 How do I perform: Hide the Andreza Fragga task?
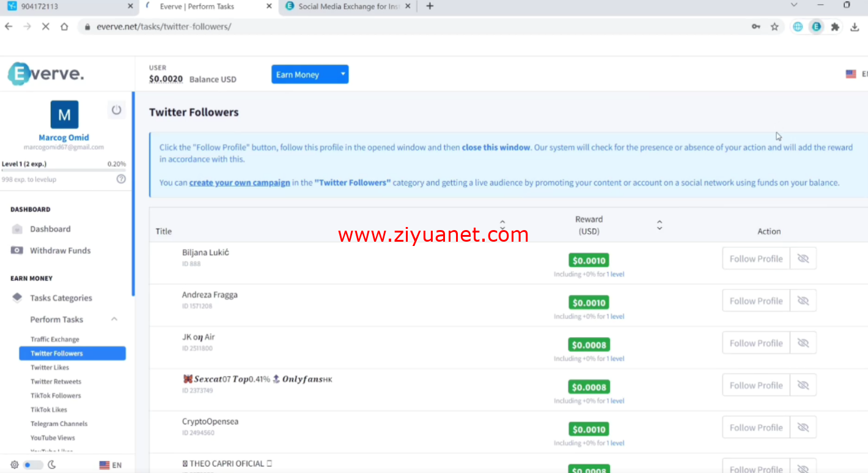click(x=803, y=301)
